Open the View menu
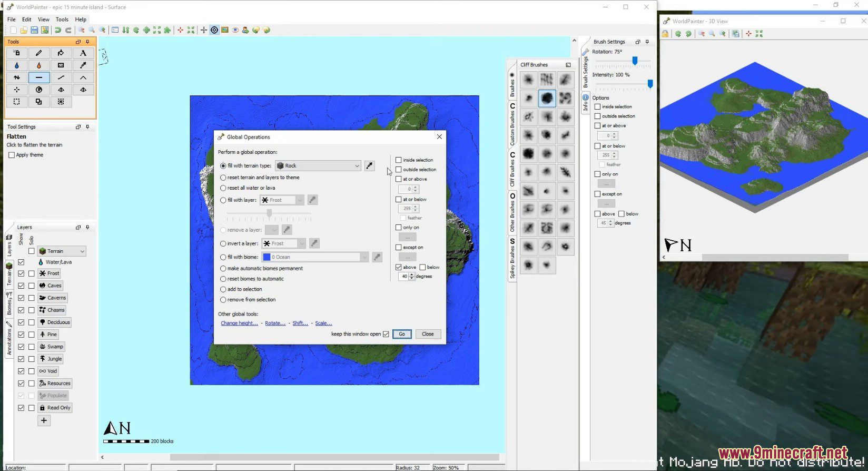Image resolution: width=868 pixels, height=471 pixels. click(x=44, y=19)
